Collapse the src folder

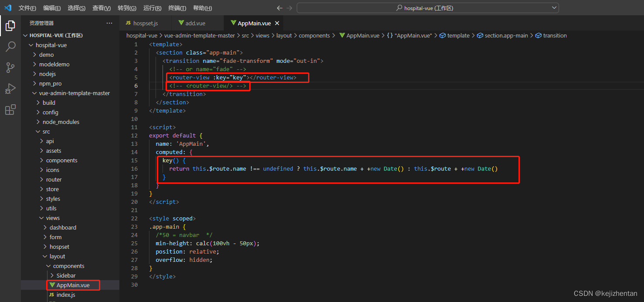pos(70,131)
